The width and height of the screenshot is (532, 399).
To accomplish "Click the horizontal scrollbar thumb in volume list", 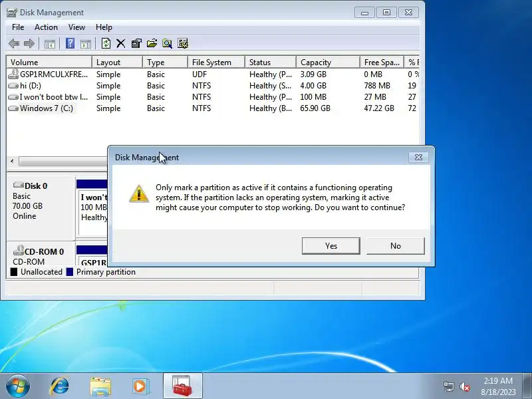I will click(x=63, y=161).
